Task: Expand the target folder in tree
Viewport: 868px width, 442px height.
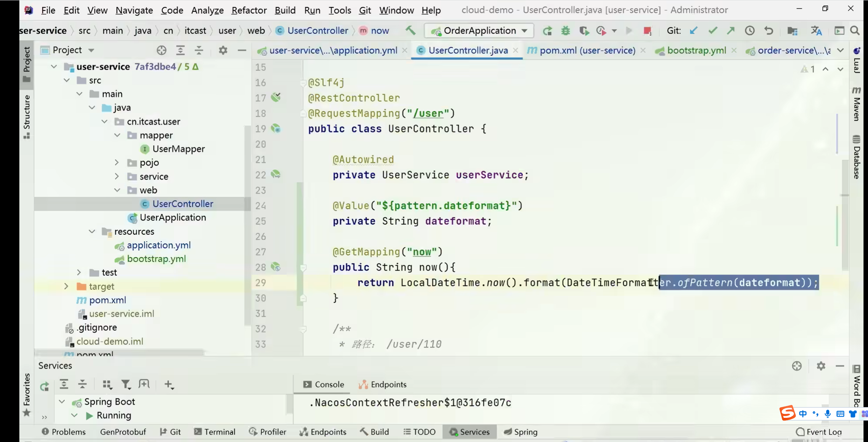Action: point(66,286)
